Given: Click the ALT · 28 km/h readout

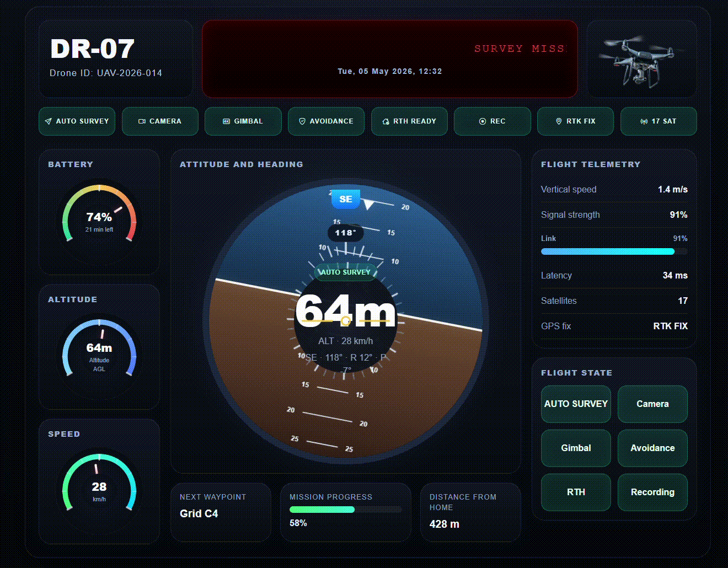Looking at the screenshot, I should click(x=346, y=341).
